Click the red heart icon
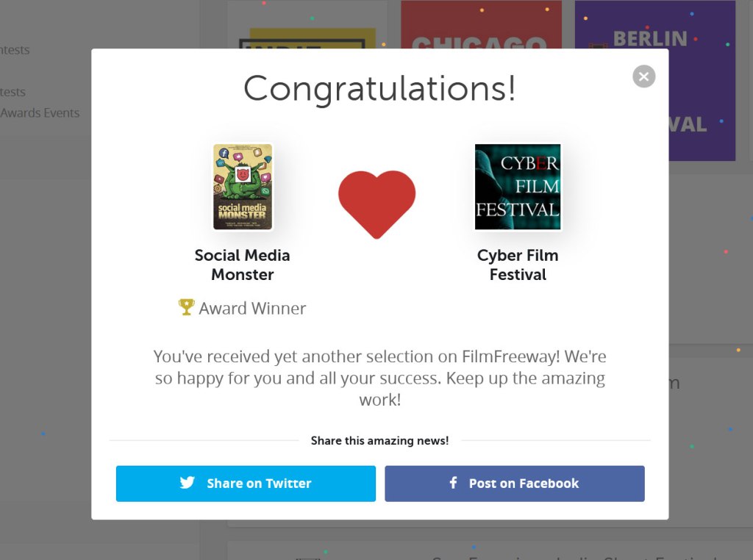 coord(376,204)
